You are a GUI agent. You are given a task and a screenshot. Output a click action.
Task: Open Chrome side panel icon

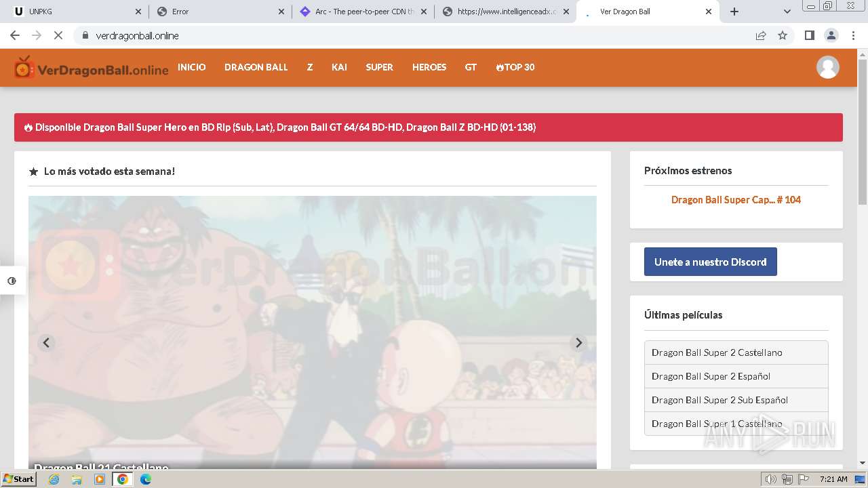(x=809, y=35)
